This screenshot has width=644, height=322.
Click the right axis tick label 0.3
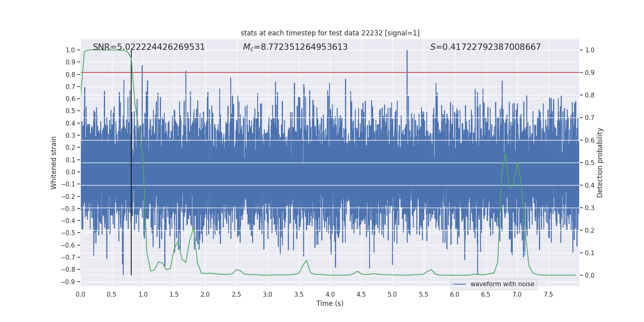tap(590, 208)
